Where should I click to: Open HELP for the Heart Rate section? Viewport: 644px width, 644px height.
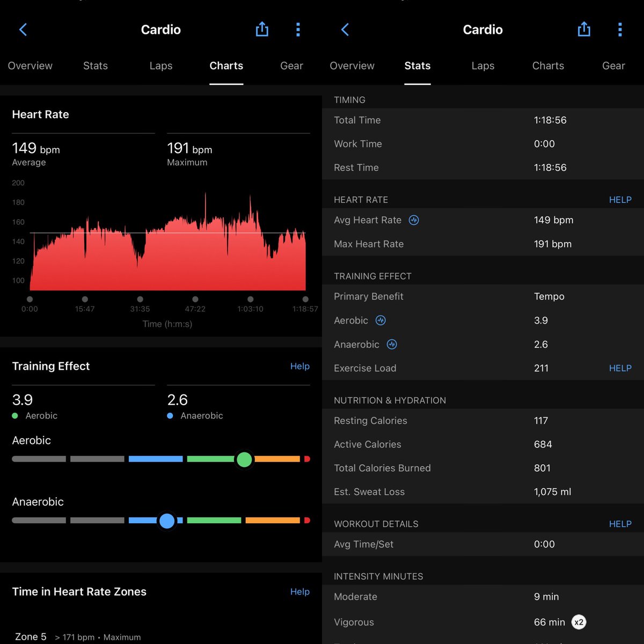(x=620, y=200)
